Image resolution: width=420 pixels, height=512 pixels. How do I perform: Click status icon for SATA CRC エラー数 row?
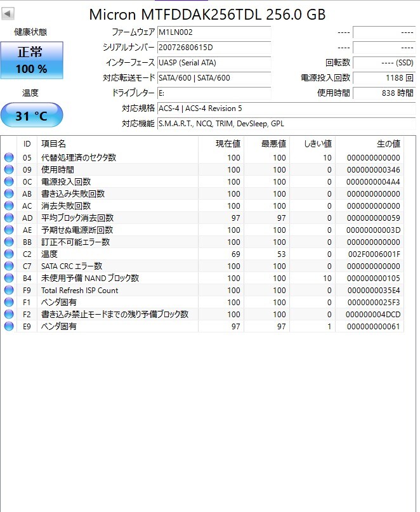point(9,266)
